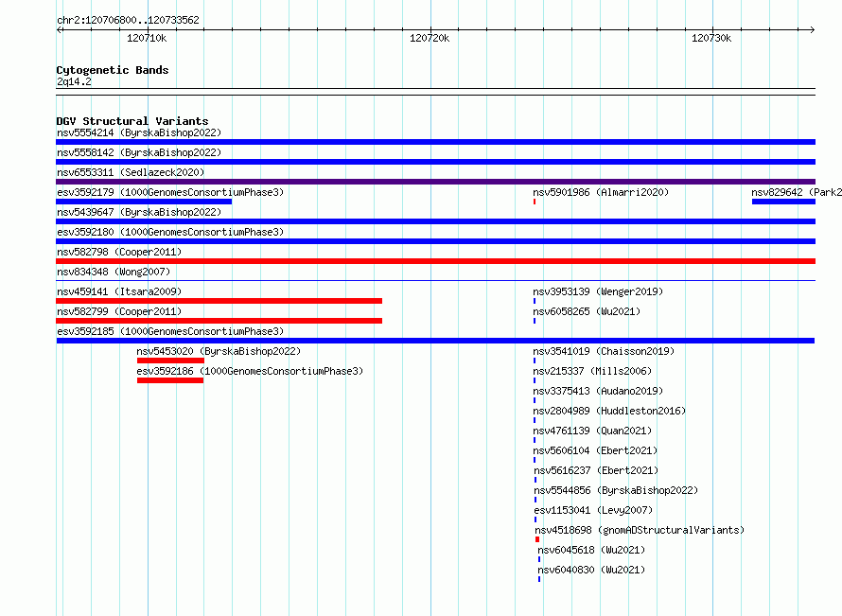Click the blue bar under esv3592179
Image resolution: width=842 pixels, height=616 pixels.
[144, 202]
